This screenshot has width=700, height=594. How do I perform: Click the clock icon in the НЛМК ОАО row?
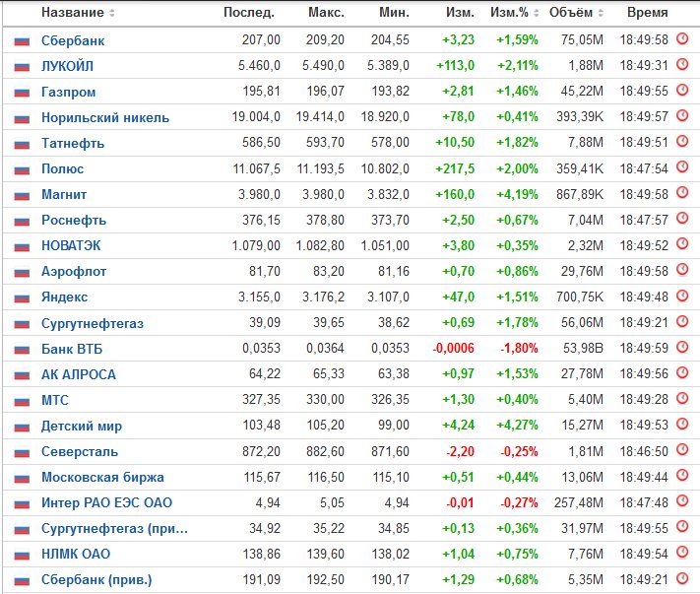(682, 552)
